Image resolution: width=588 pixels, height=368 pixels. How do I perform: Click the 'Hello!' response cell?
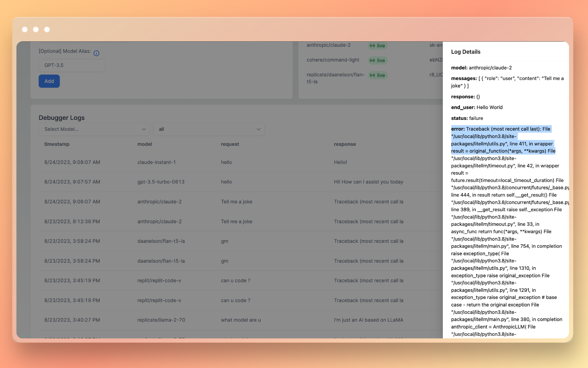[x=341, y=162]
